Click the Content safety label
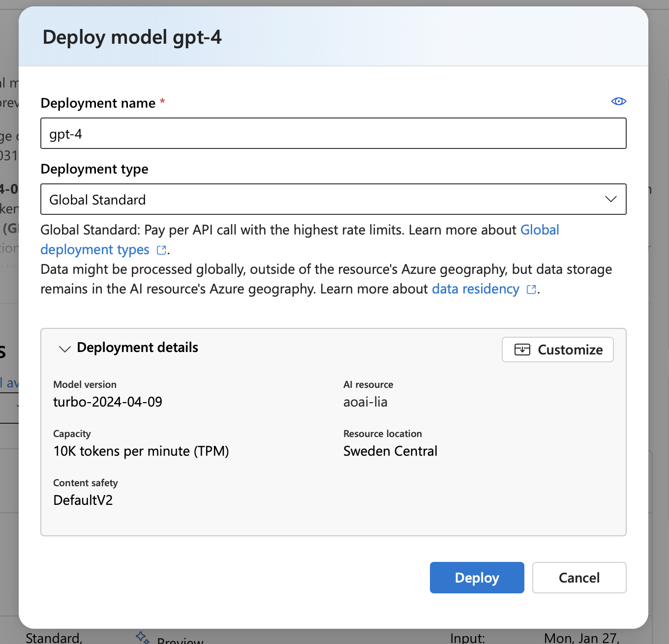 (x=86, y=483)
